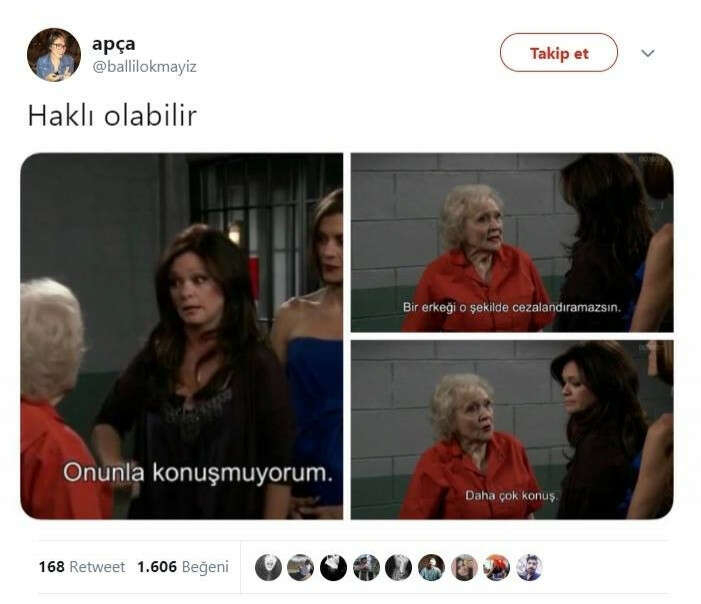The height and width of the screenshot is (604, 701).
Task: Select the fifth grayscale liker avatar
Action: click(399, 567)
